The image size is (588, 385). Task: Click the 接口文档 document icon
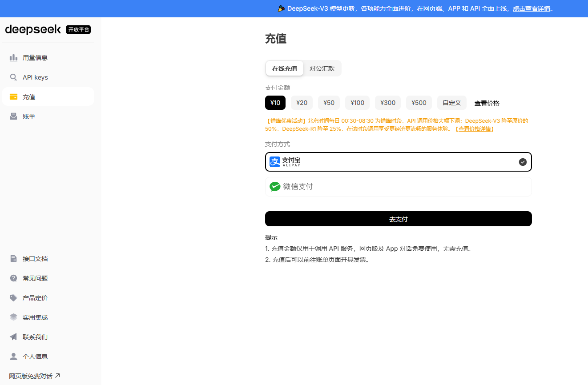(x=13, y=259)
